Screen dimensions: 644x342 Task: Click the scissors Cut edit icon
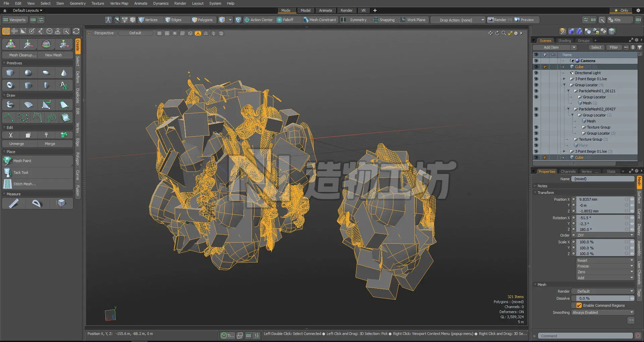(x=10, y=135)
